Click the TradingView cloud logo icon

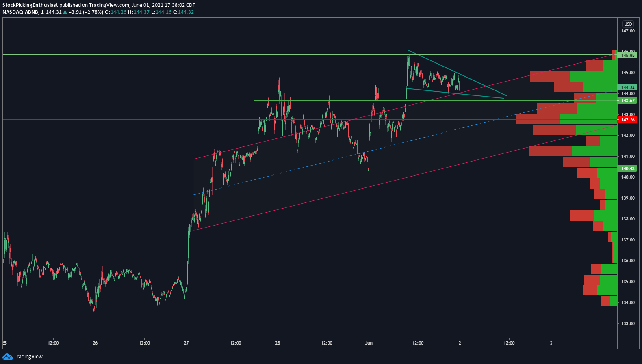(x=7, y=357)
